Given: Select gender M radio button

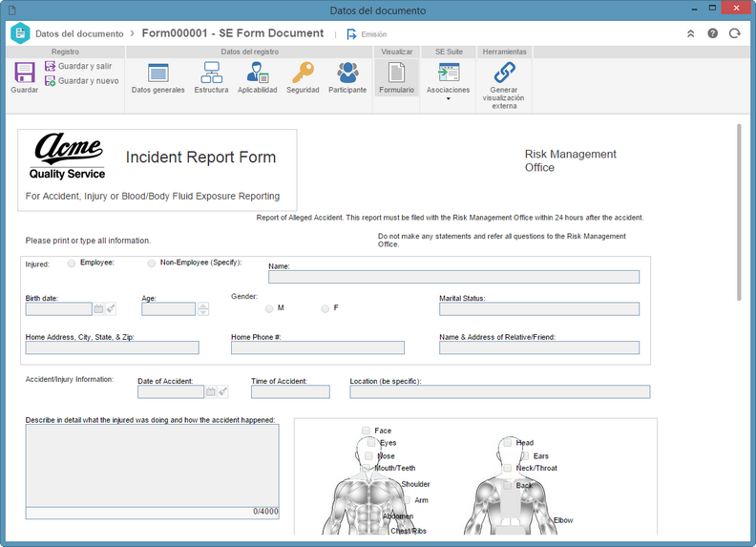Looking at the screenshot, I should 269,308.
